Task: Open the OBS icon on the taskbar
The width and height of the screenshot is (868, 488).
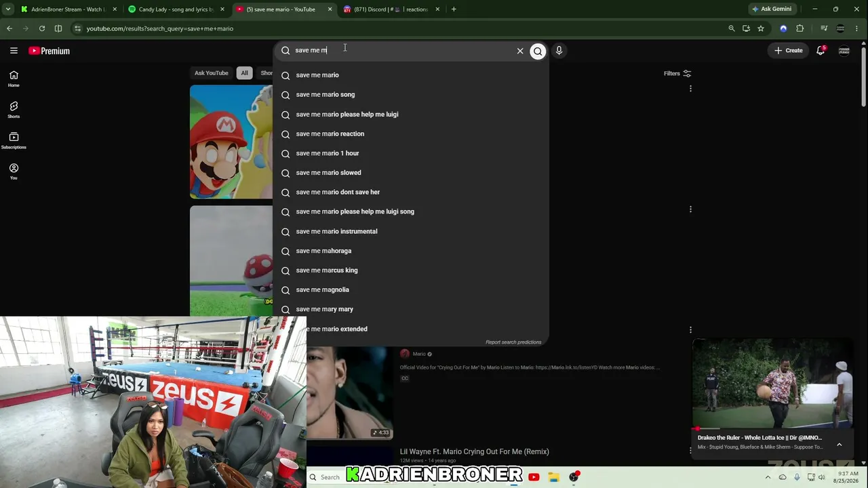Action: (x=574, y=477)
